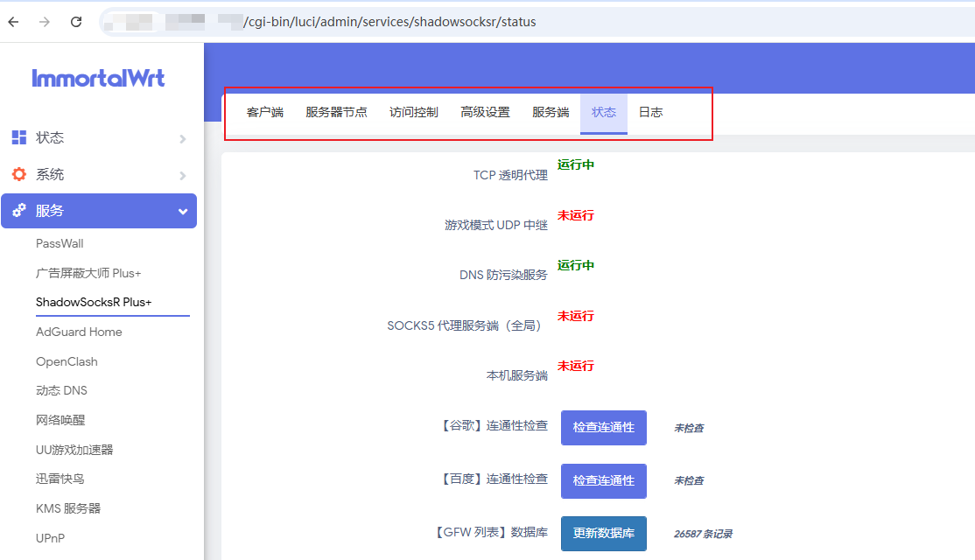Screen dimensions: 975x560
Task: Expand the 状态 sidebar menu chevron
Action: coord(182,138)
